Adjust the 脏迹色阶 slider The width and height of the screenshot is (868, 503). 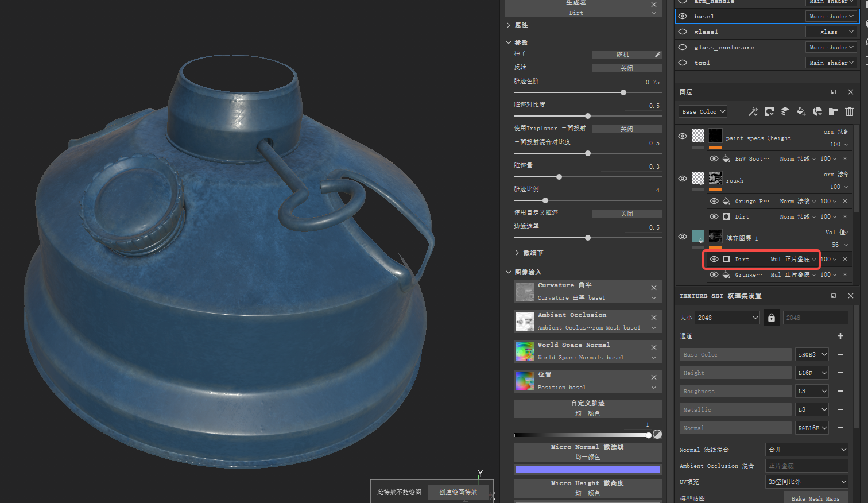point(623,92)
